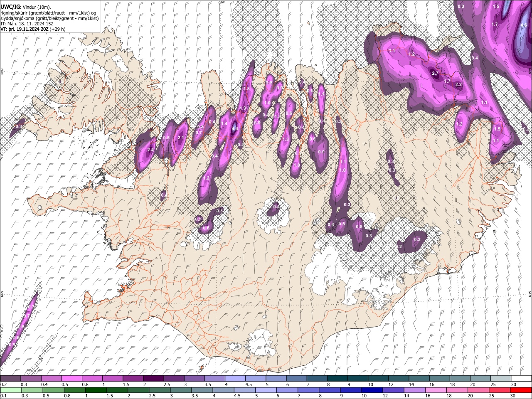Select upper legend row swatch starting at 1.5
The width and height of the screenshot is (532, 399).
133,378
